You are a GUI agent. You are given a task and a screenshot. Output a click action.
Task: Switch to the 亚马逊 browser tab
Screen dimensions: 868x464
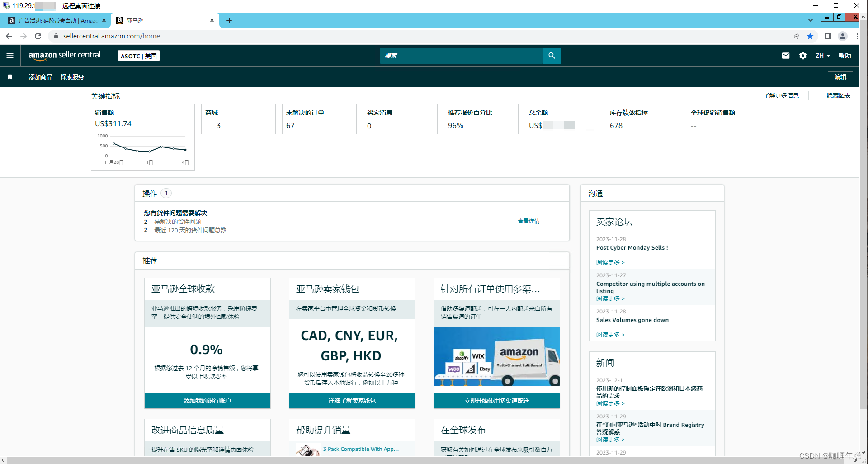point(165,20)
